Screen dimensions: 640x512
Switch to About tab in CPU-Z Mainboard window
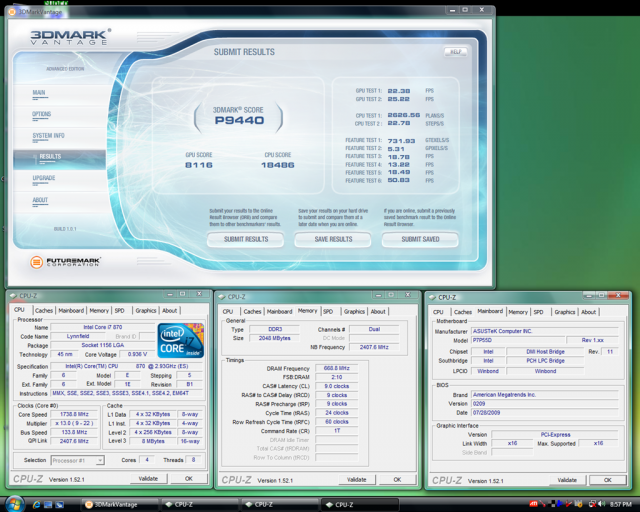[589, 312]
